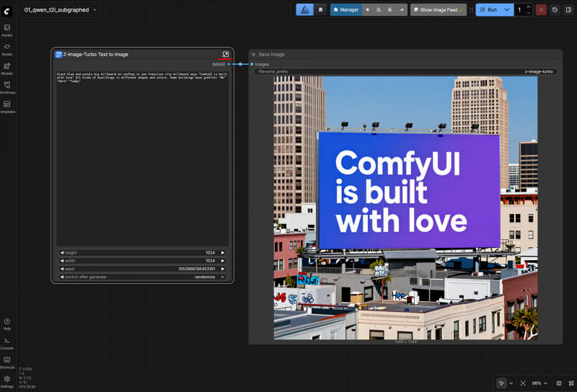Click the generated billboard image preview
Viewport: 577px width, 392px height.
(x=405, y=208)
